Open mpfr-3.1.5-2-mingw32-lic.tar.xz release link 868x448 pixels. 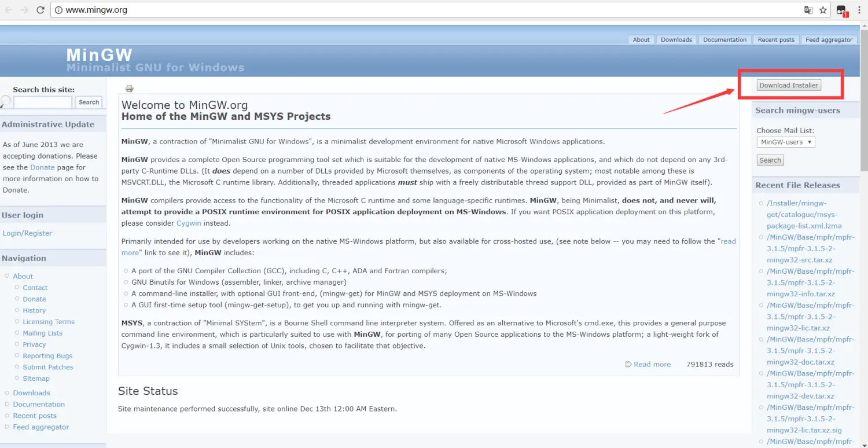click(x=810, y=317)
